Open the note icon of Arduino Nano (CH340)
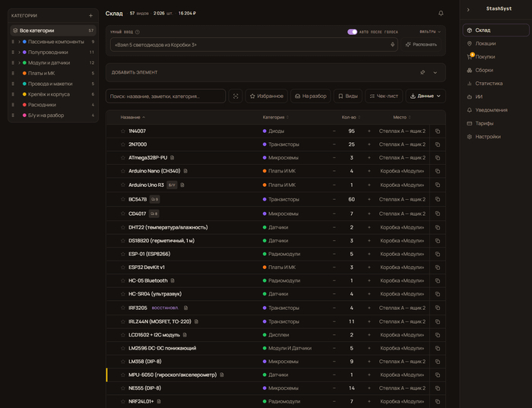The width and height of the screenshot is (532, 408). tap(185, 171)
